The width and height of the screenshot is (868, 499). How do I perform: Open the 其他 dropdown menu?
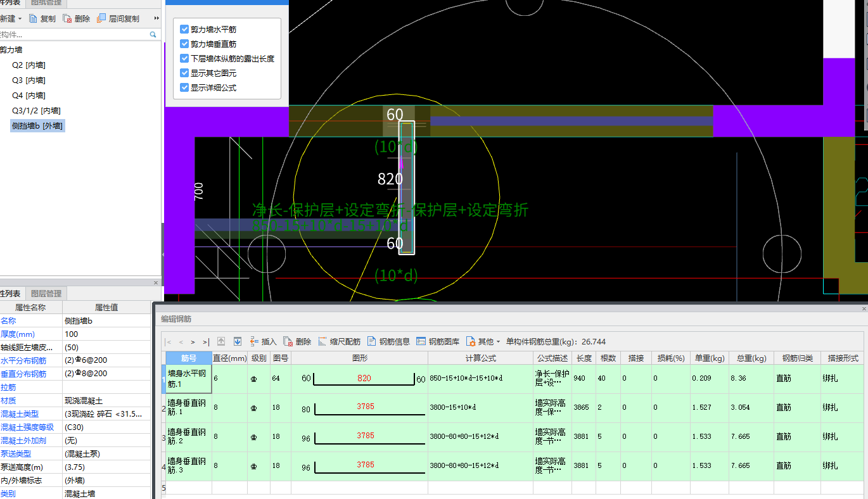pos(483,341)
